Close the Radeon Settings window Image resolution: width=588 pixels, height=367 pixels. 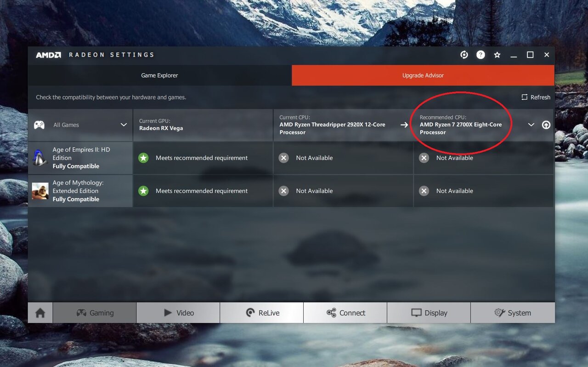[x=547, y=55]
